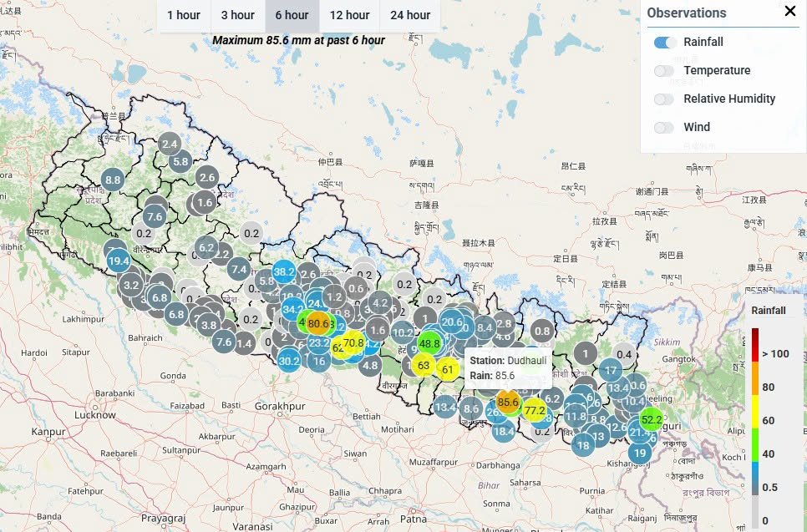
Task: Click the Rainfall legend color scale
Action: pyautogui.click(x=755, y=428)
